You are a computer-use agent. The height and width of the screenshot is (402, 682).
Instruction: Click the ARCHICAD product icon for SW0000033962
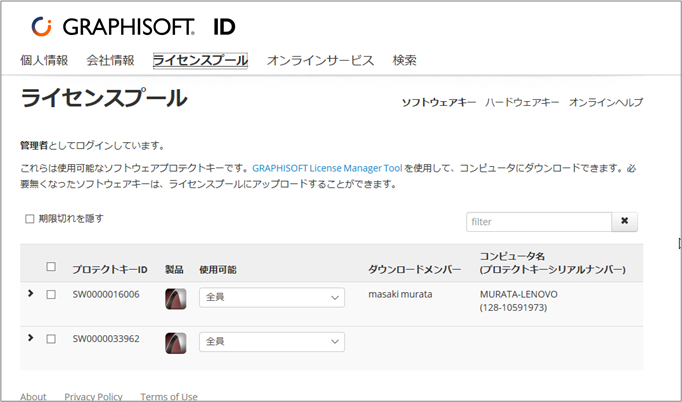(176, 343)
